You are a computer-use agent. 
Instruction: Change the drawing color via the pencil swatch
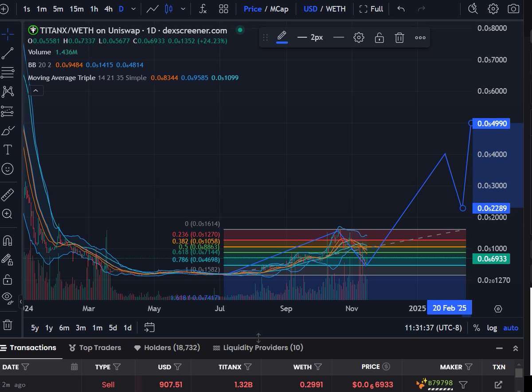click(x=282, y=37)
